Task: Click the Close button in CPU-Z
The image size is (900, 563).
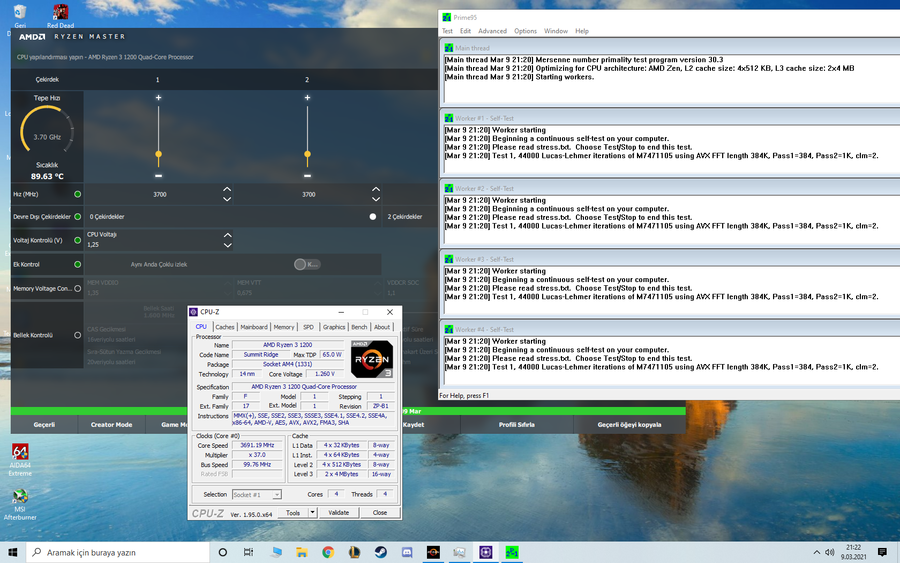Action: (379, 512)
